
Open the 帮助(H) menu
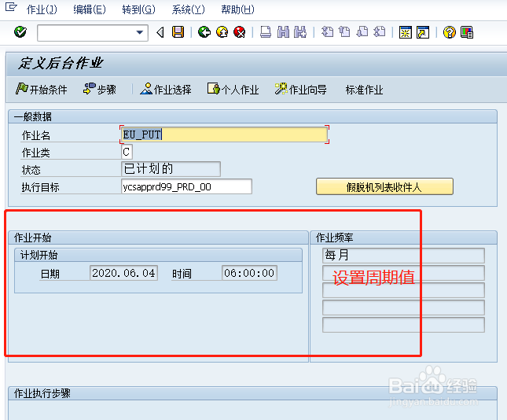click(237, 9)
